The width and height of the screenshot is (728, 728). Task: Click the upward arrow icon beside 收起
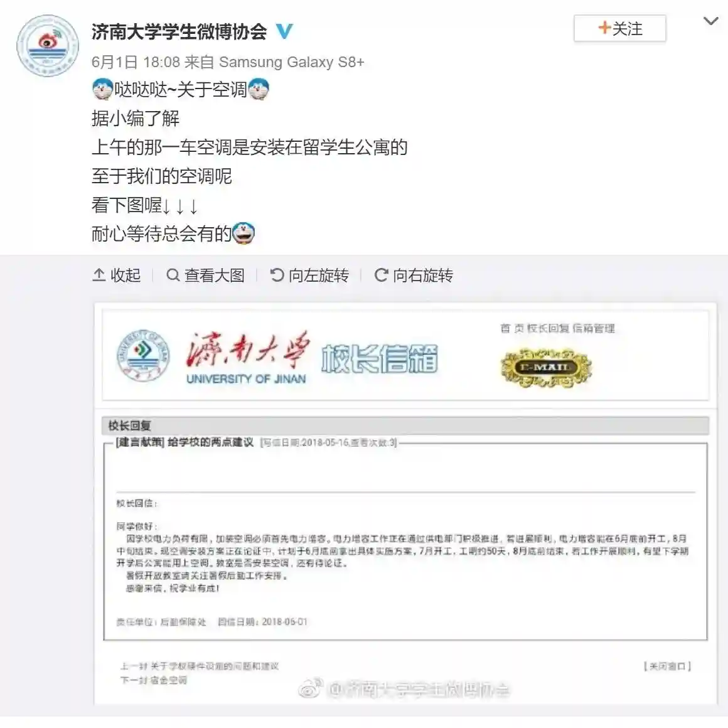(x=99, y=275)
